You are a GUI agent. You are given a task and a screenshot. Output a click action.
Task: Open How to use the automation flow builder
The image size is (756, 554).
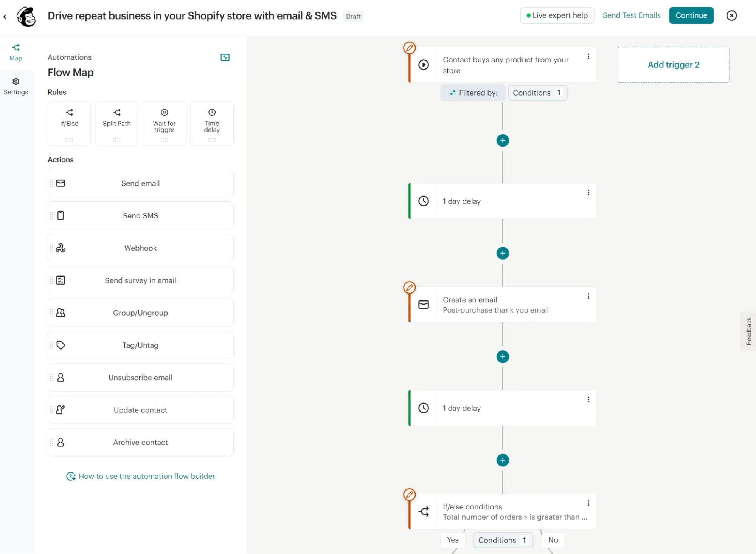[141, 476]
